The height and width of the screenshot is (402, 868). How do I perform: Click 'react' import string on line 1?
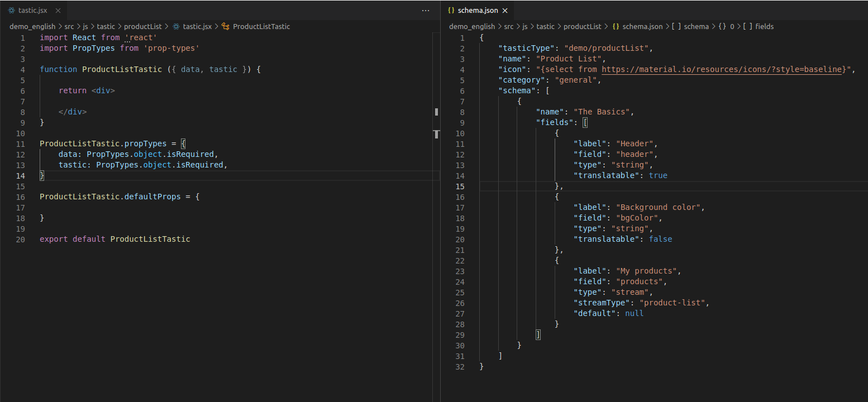pyautogui.click(x=141, y=37)
